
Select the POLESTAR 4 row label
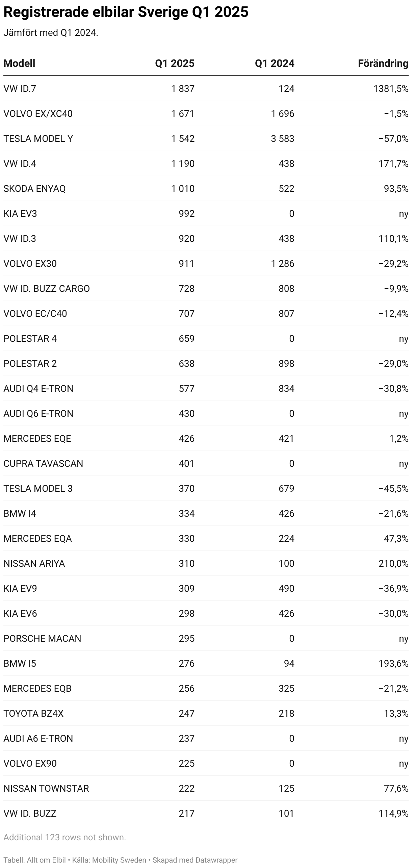click(x=30, y=339)
